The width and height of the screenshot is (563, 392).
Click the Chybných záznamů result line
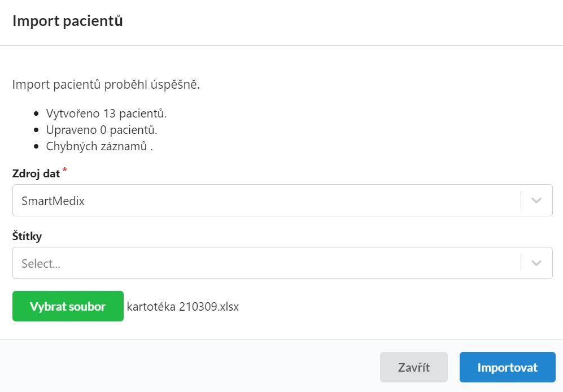pos(99,147)
